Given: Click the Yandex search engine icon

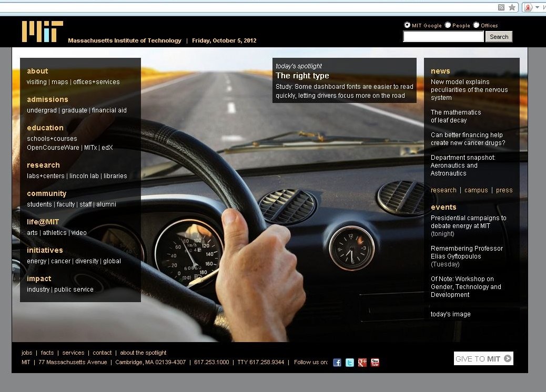Looking at the screenshot, I should click(x=528, y=7).
